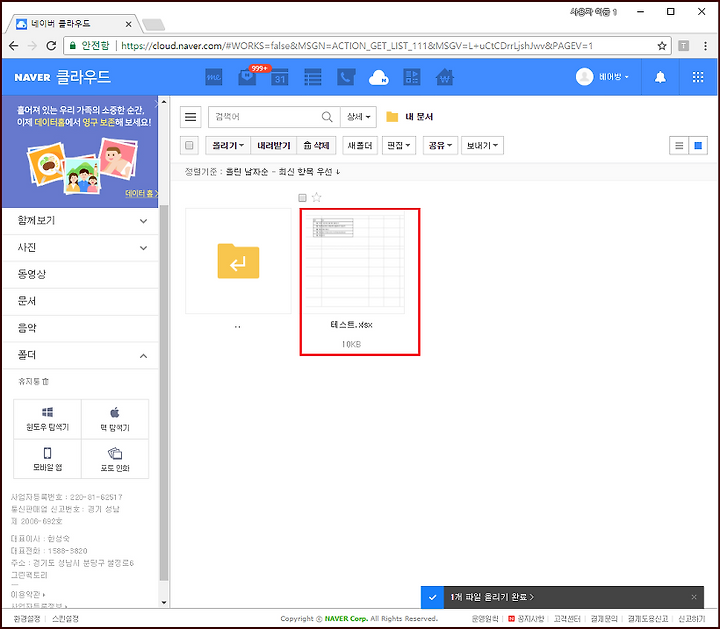Open the 상세 detailed search dropdown
The height and width of the screenshot is (629, 720).
pos(358,117)
